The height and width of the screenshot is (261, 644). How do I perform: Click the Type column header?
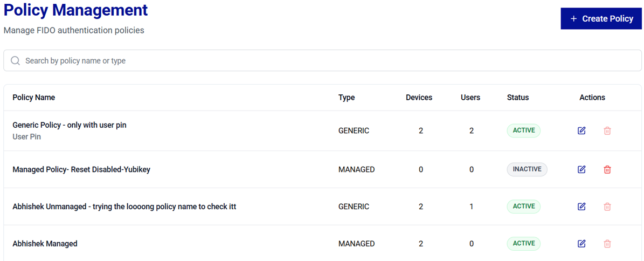(x=347, y=98)
